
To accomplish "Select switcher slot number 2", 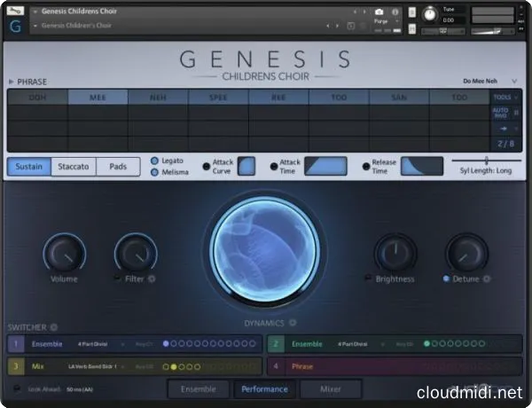I will pos(276,344).
